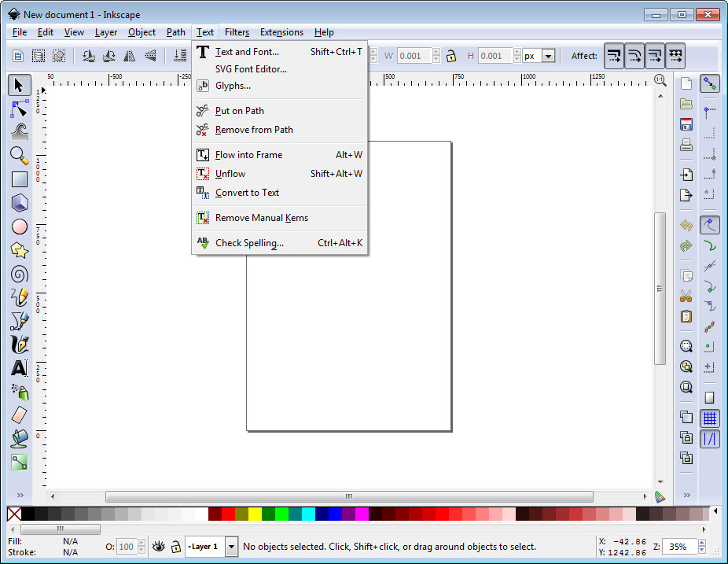The width and height of the screenshot is (728, 564).
Task: Choose Text and Font menu entry
Action: pos(279,52)
